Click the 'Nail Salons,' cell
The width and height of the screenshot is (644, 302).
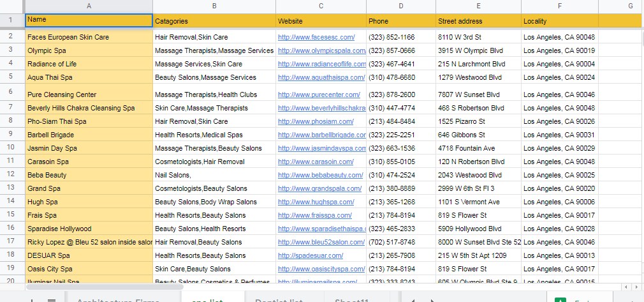click(x=214, y=174)
